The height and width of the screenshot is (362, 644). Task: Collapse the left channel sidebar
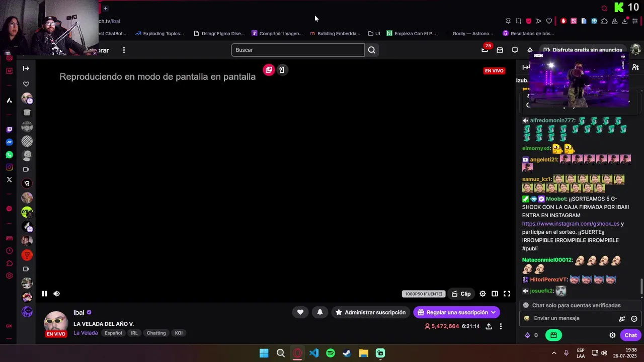click(26, 68)
